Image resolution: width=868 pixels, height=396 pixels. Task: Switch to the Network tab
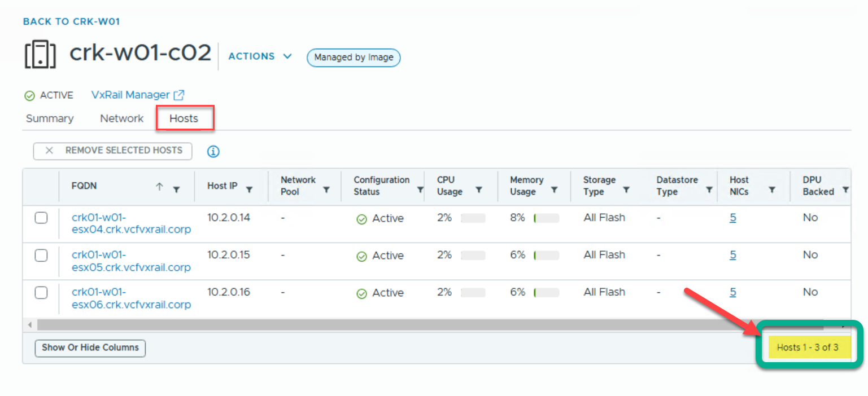122,118
